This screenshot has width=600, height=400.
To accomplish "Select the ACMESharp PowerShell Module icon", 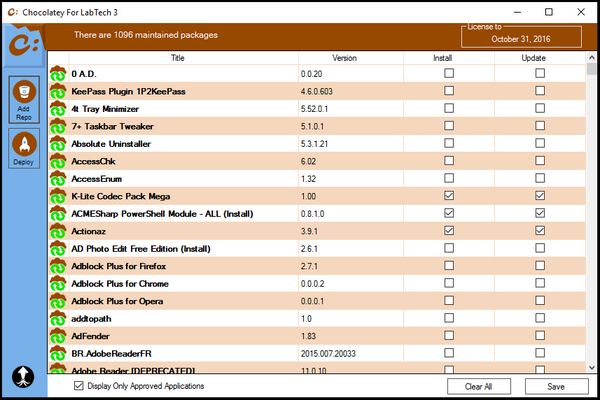I will [x=58, y=214].
